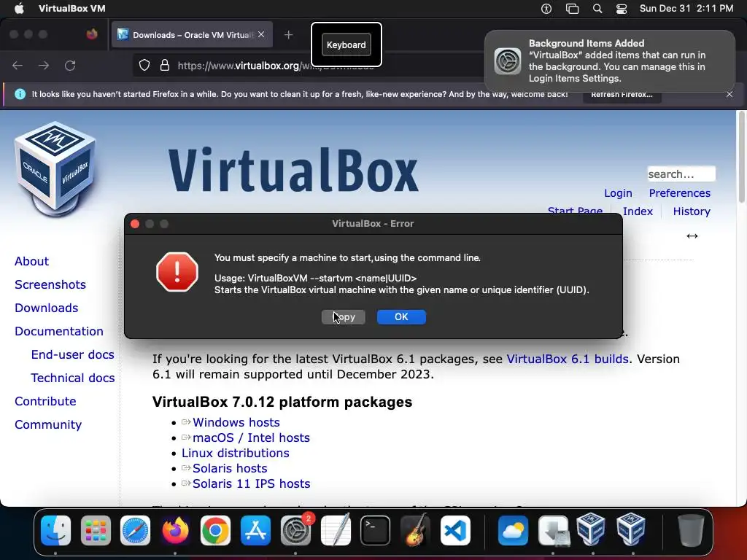Open the History link
Screen dimensions: 747x560
[x=692, y=211]
